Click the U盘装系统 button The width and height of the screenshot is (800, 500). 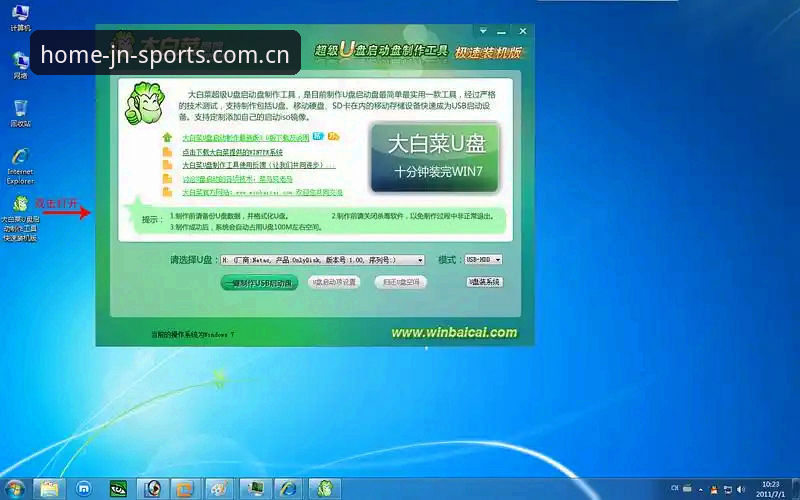[x=485, y=282]
